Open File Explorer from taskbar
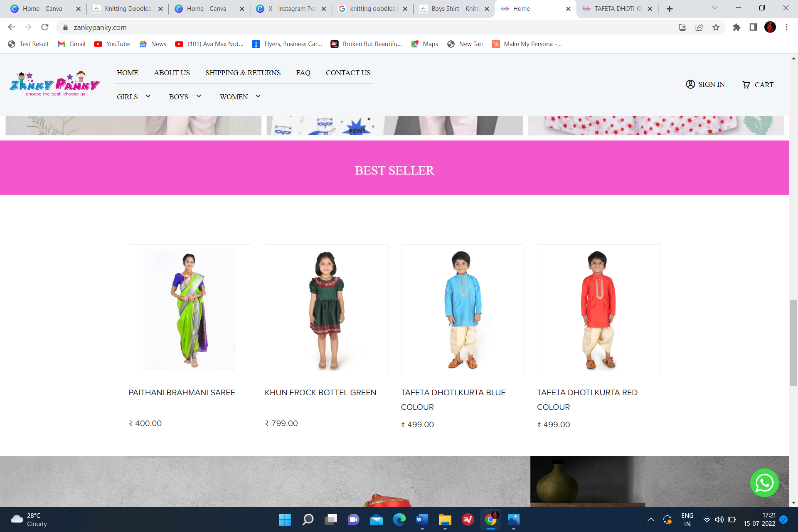798x532 pixels. click(445, 520)
